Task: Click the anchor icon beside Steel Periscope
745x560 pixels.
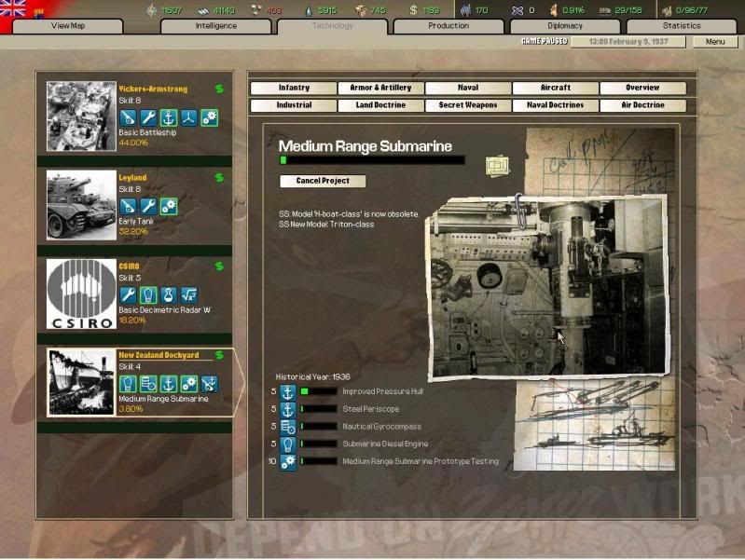Action: [x=288, y=409]
